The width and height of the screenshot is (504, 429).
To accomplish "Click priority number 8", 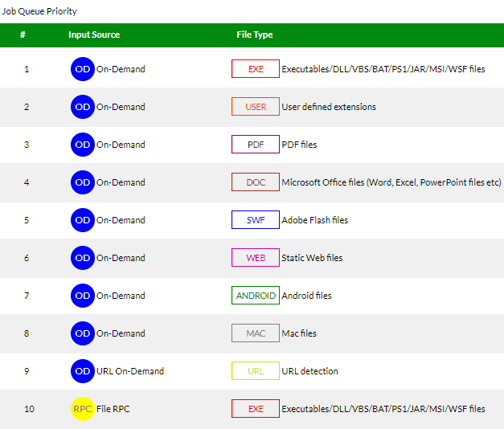I will click(27, 333).
